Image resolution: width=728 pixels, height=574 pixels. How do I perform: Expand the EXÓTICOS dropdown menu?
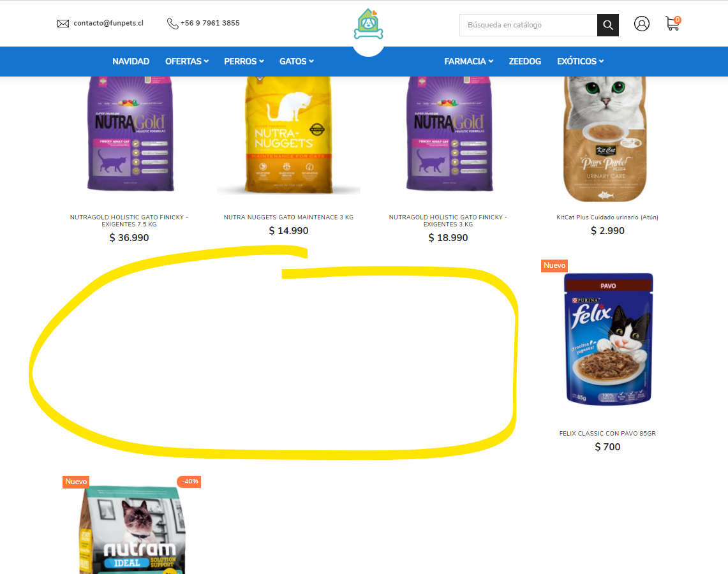(581, 61)
